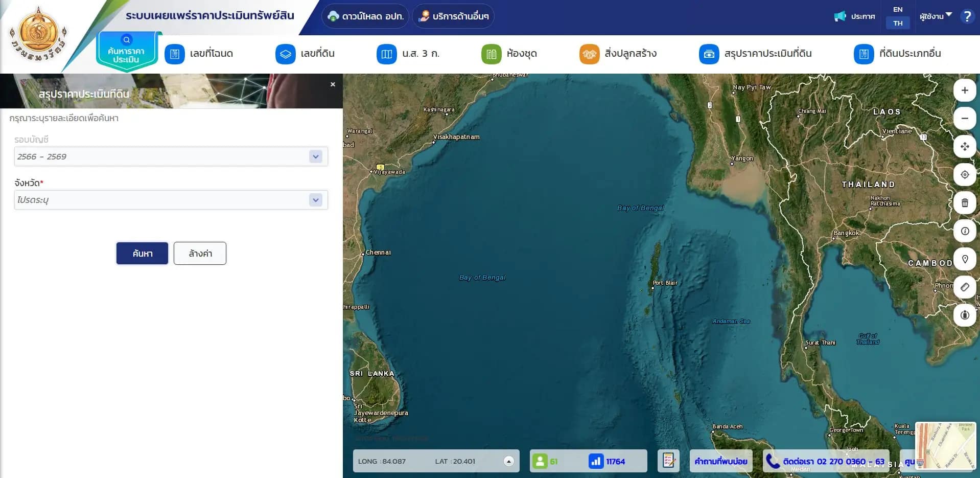
Task: Locate my current position on map
Action: [x=964, y=175]
